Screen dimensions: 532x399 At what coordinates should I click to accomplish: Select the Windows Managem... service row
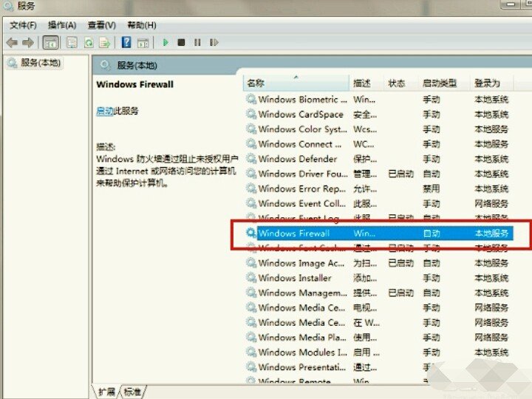379,293
